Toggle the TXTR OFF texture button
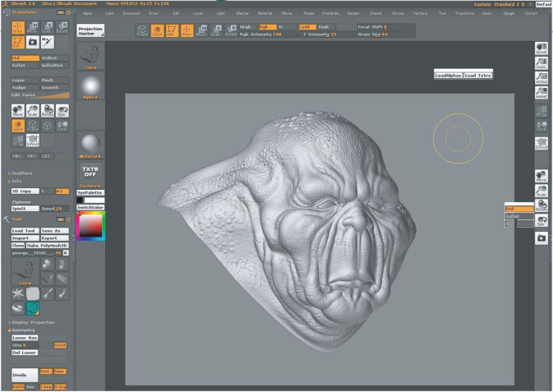This screenshot has height=392, width=553. [x=90, y=170]
